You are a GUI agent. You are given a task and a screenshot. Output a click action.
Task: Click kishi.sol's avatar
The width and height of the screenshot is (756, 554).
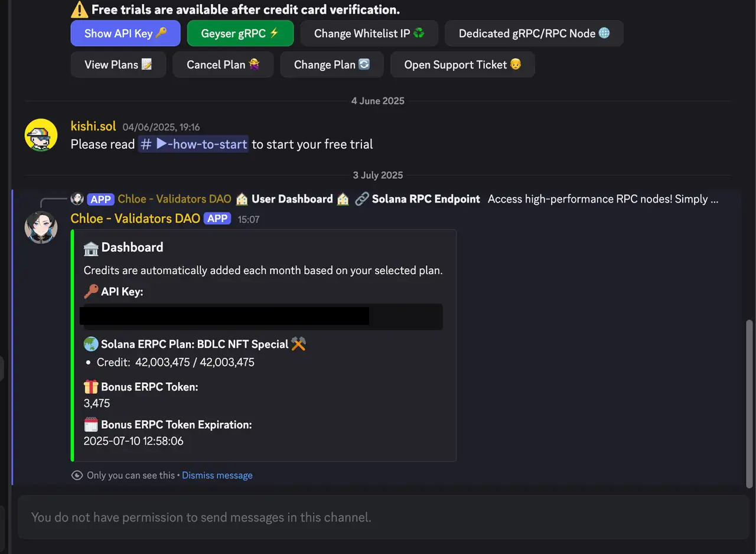pos(41,135)
